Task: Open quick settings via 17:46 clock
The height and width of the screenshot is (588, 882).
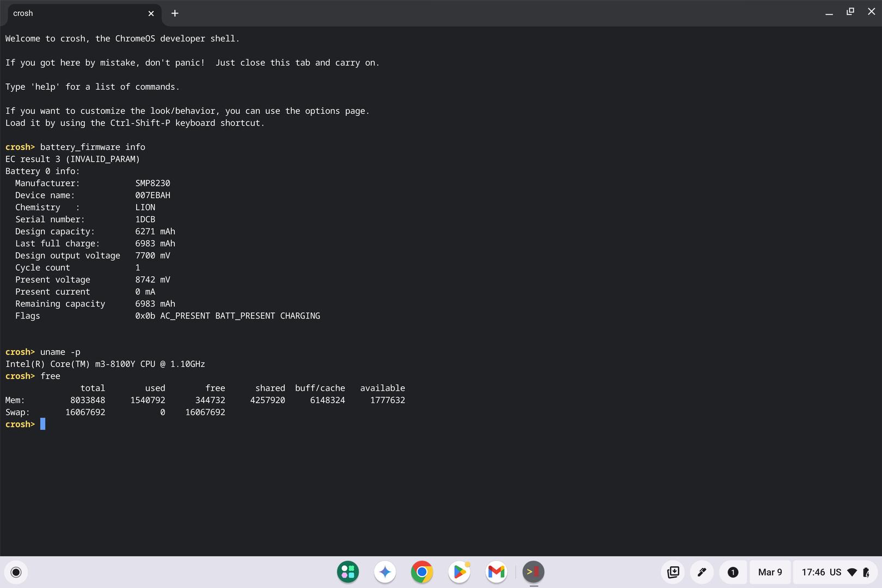Action: pyautogui.click(x=813, y=572)
